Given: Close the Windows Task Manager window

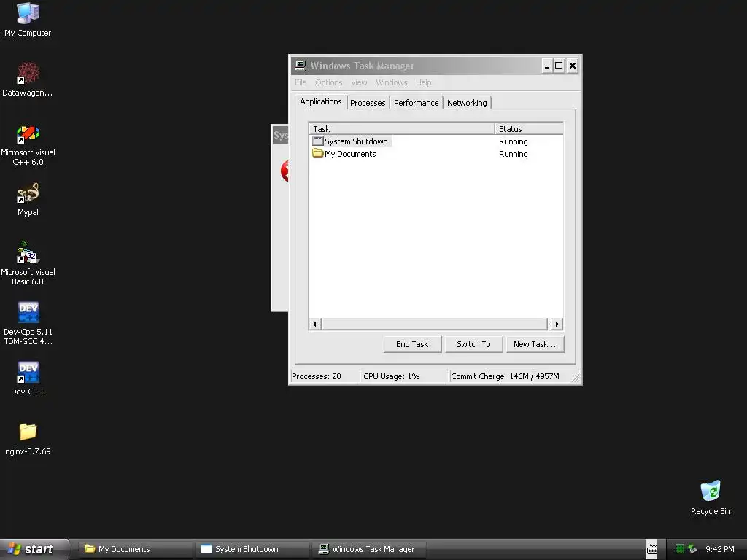Looking at the screenshot, I should pyautogui.click(x=572, y=66).
